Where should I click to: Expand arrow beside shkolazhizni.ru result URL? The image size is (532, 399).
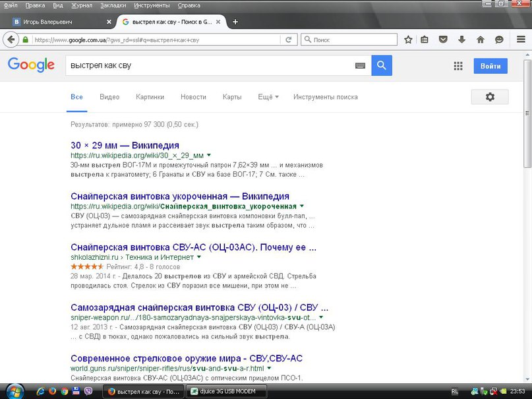pos(199,257)
